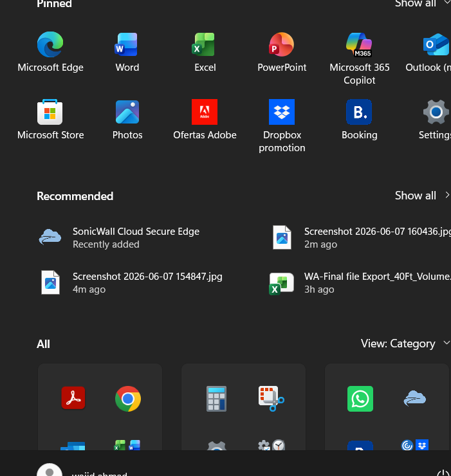Launch Google Chrome from All section
The image size is (451, 476).
pos(128,399)
